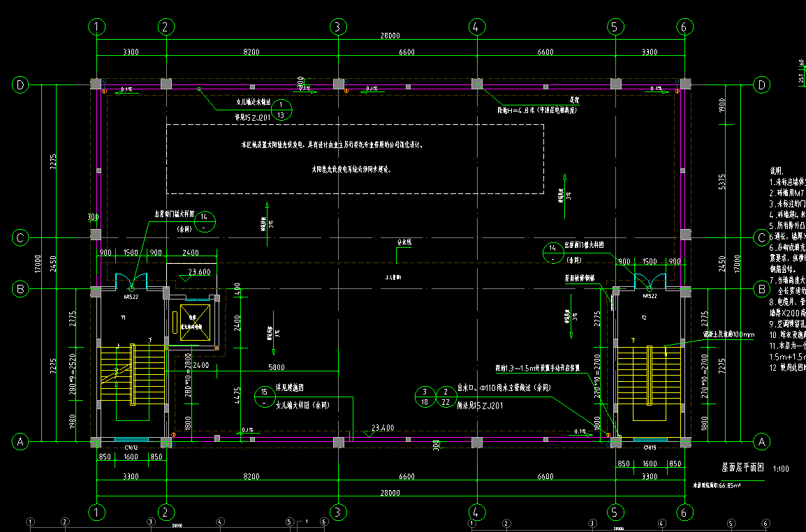Click the Z/22 detail callout bubble
This screenshot has width=806, height=532.
tap(445, 397)
